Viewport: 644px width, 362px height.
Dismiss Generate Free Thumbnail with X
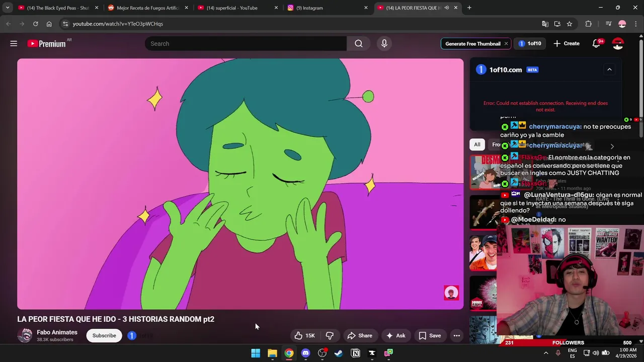(x=506, y=44)
